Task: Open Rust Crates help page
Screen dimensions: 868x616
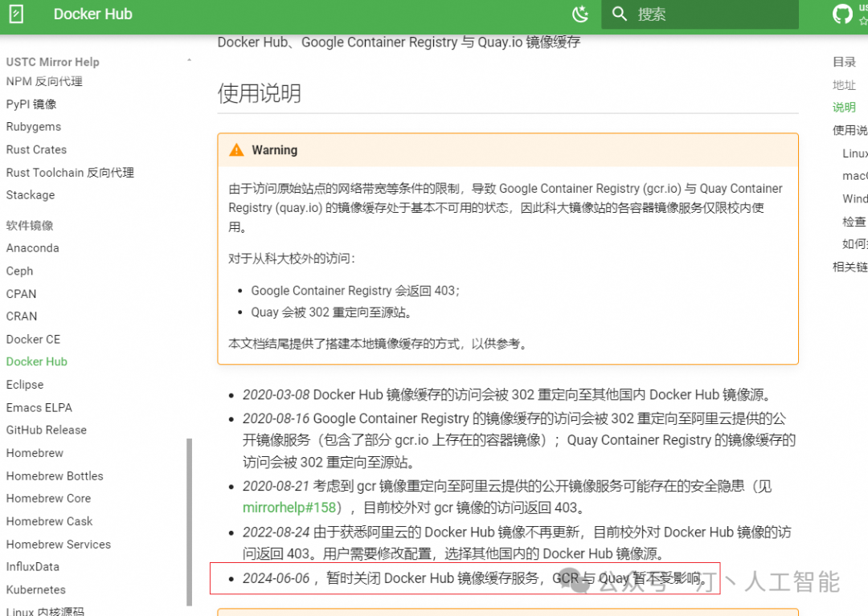Action: [36, 150]
